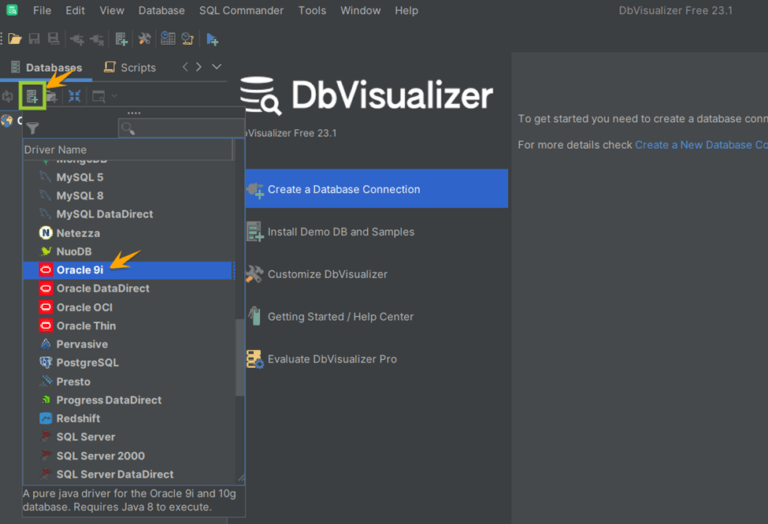The image size is (768, 524).
Task: Click the run SQL Commander play icon
Action: 212,39
